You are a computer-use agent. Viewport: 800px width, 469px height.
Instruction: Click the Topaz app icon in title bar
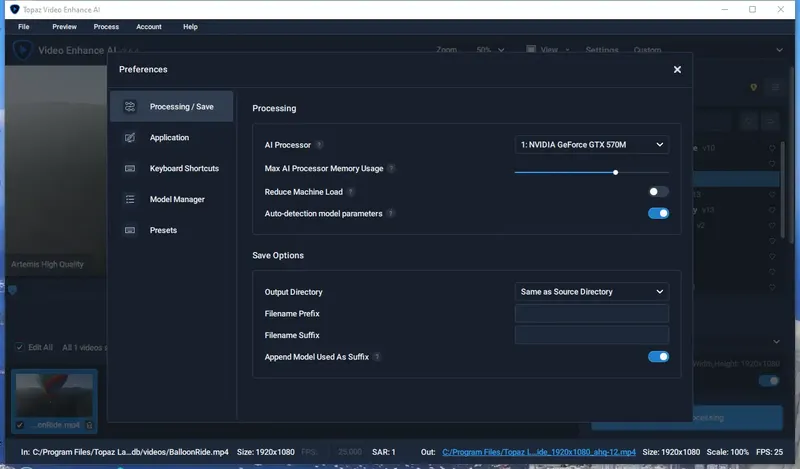(x=14, y=9)
